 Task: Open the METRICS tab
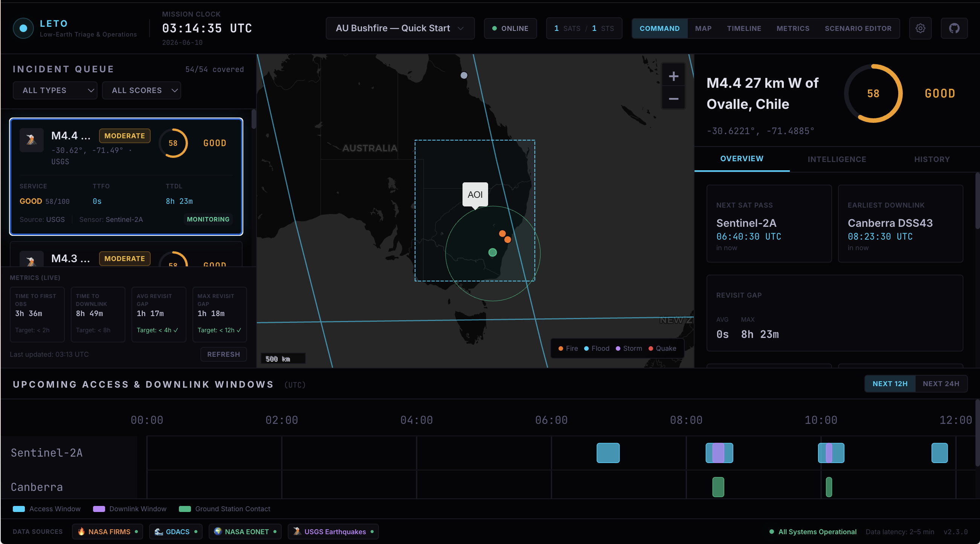(x=793, y=29)
